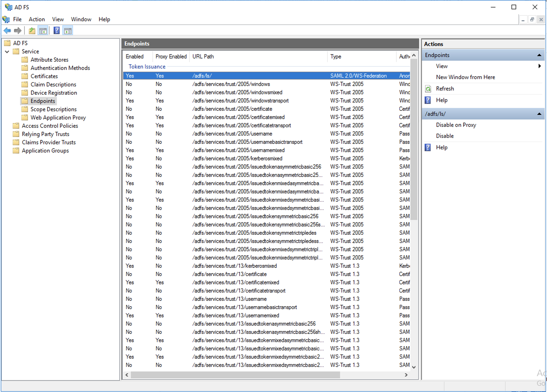Open the Window menu
The width and height of the screenshot is (547, 392).
[81, 19]
